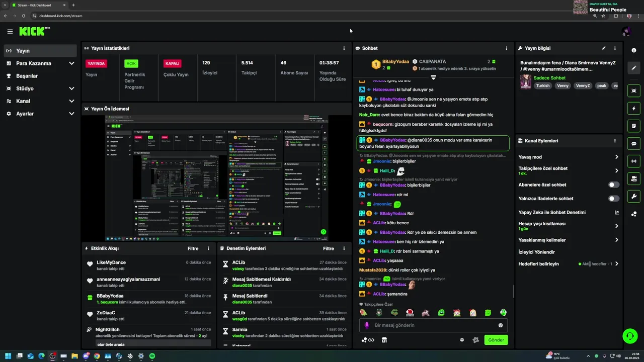Screen dimensions: 644x362
Task: Open Filtre in Denetim Eylemleri panel
Action: [329, 248]
